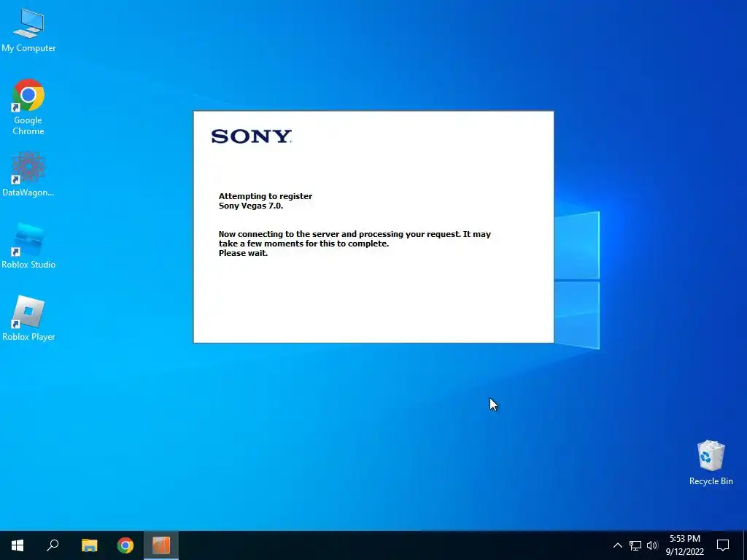
Task: Click the 'Sony Vegas 7.0.' text
Action: [x=251, y=206]
